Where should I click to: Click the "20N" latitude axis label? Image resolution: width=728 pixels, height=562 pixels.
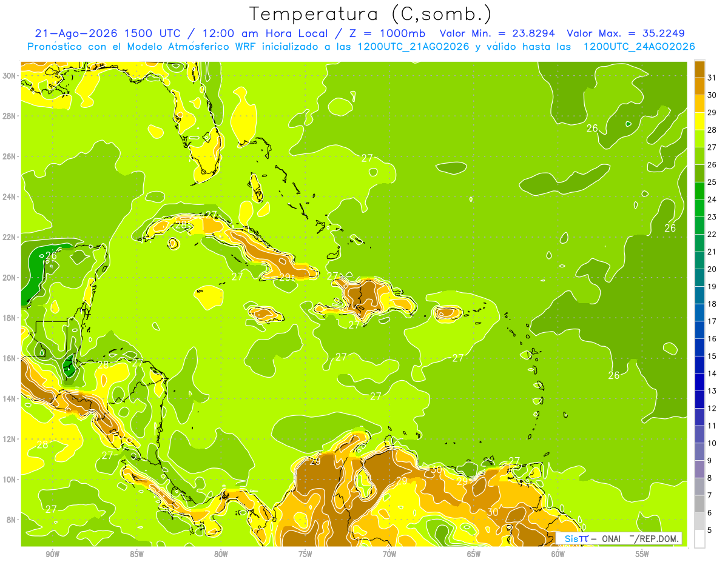pos(10,278)
